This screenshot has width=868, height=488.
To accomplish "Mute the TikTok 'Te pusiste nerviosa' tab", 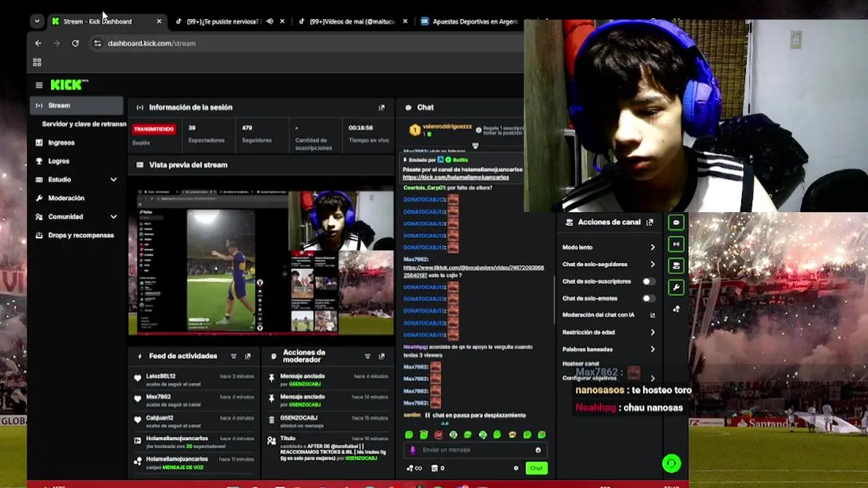I will coord(270,21).
